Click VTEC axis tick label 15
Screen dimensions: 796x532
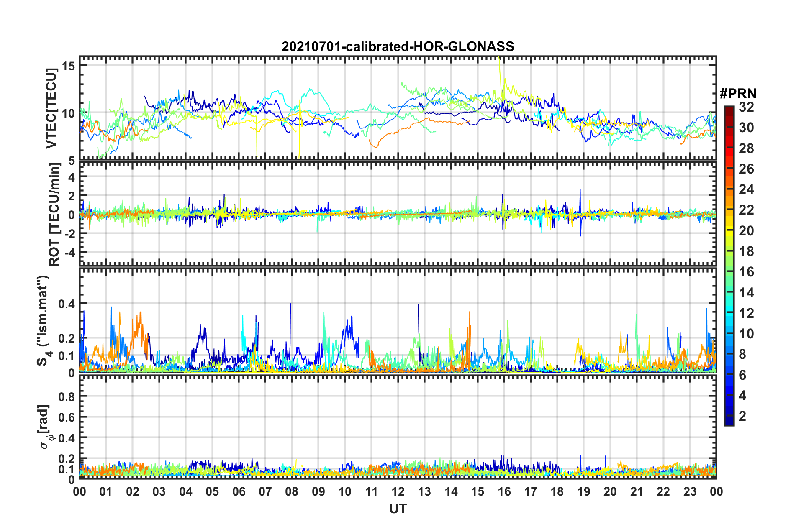point(69,66)
